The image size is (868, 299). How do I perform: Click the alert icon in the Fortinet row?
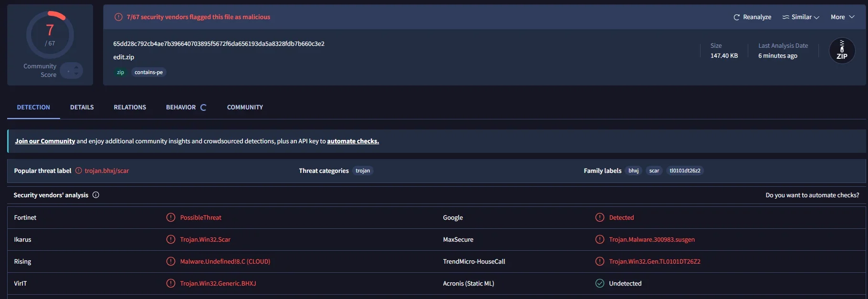[x=170, y=217]
